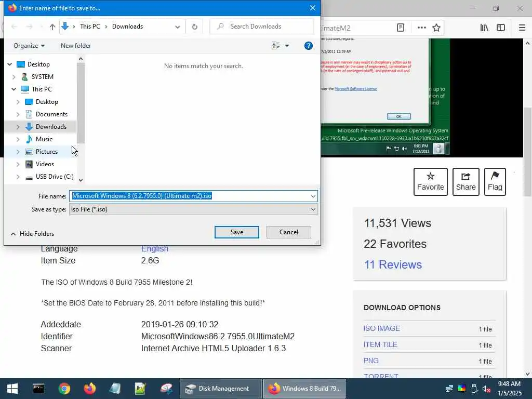The image size is (532, 399).
Task: Open the Save as type combo box
Action: [x=193, y=209]
